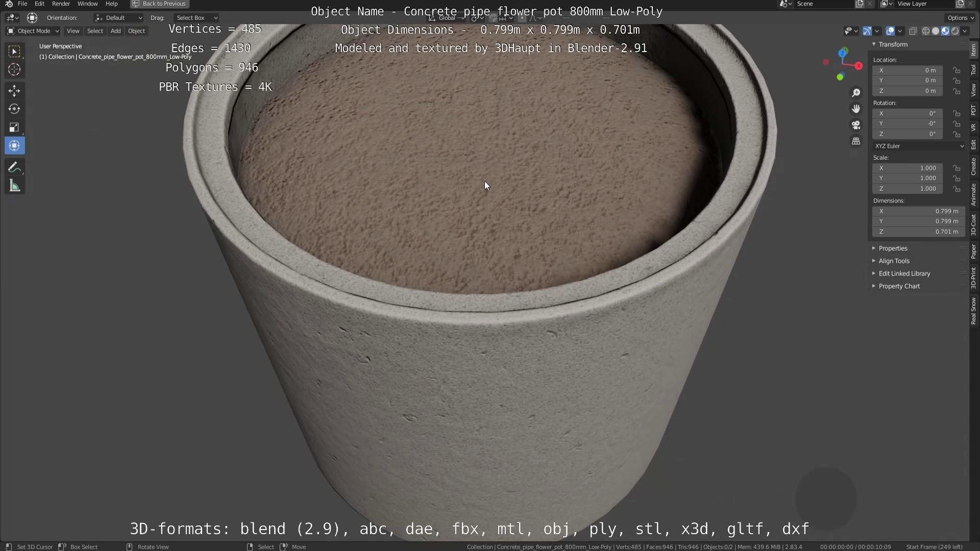Toggle proportional editing icon
The width and height of the screenshot is (980, 551).
pos(522,18)
